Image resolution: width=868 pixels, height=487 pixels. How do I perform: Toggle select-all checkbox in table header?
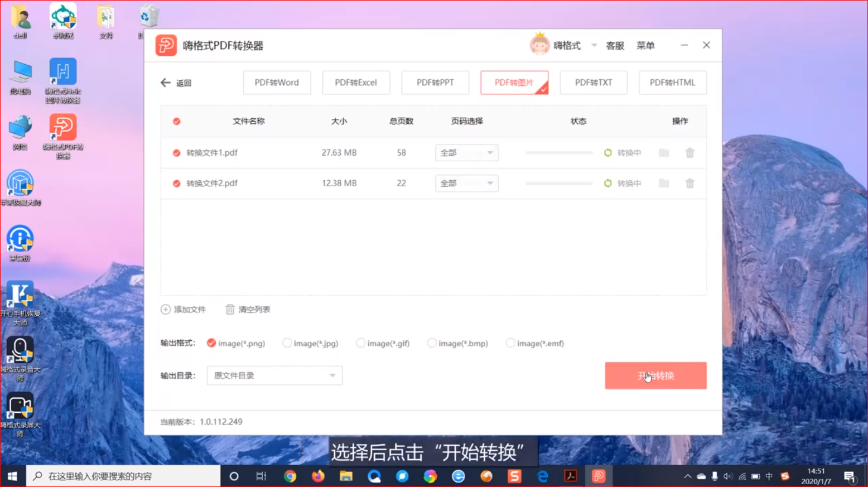[x=176, y=121]
